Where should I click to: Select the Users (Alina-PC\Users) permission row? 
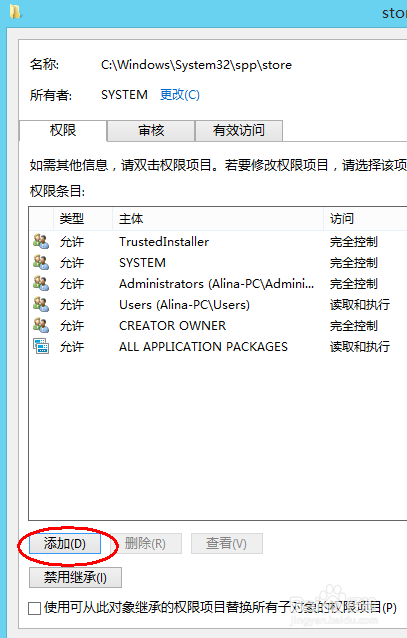218,304
